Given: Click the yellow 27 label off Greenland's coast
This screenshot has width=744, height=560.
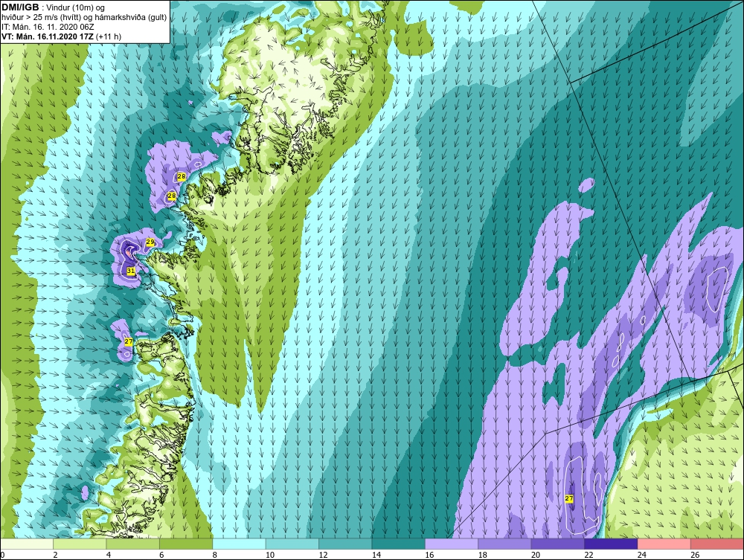Looking at the screenshot, I should pos(129,341).
